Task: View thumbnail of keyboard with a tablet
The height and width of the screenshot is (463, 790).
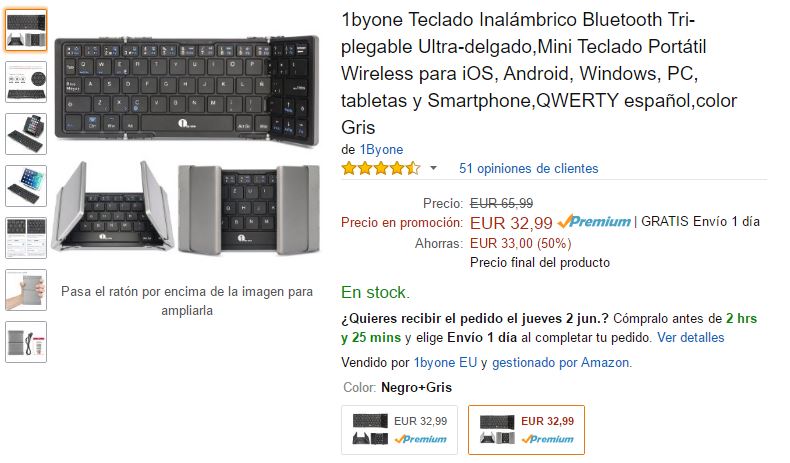Action: [25, 186]
